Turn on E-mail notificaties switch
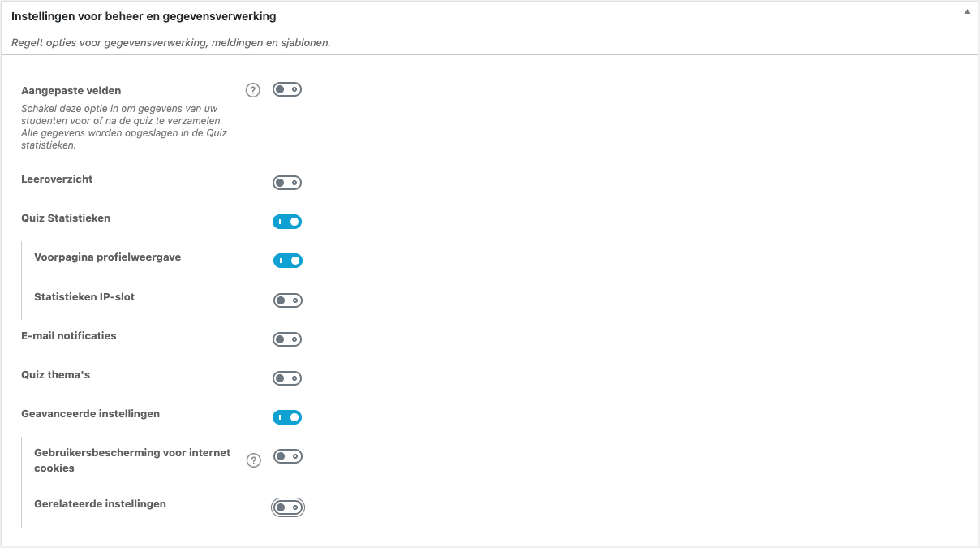The height and width of the screenshot is (548, 980). pyautogui.click(x=287, y=339)
